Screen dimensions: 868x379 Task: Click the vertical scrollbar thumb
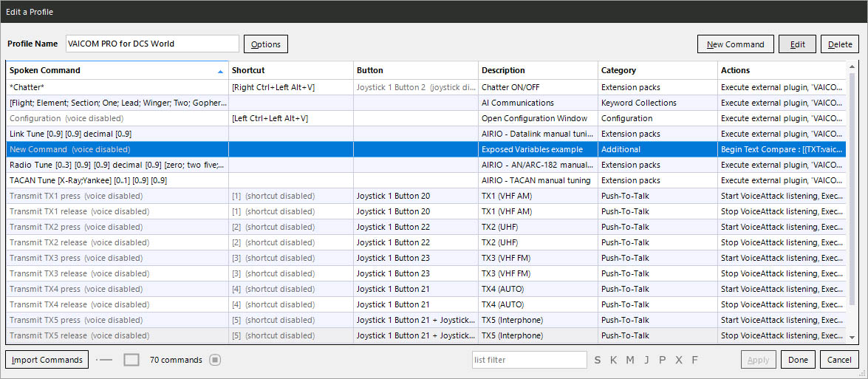click(852, 188)
